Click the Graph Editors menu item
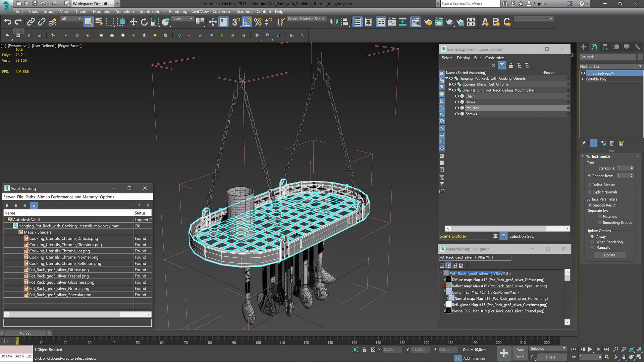644x362 pixels. click(x=151, y=11)
